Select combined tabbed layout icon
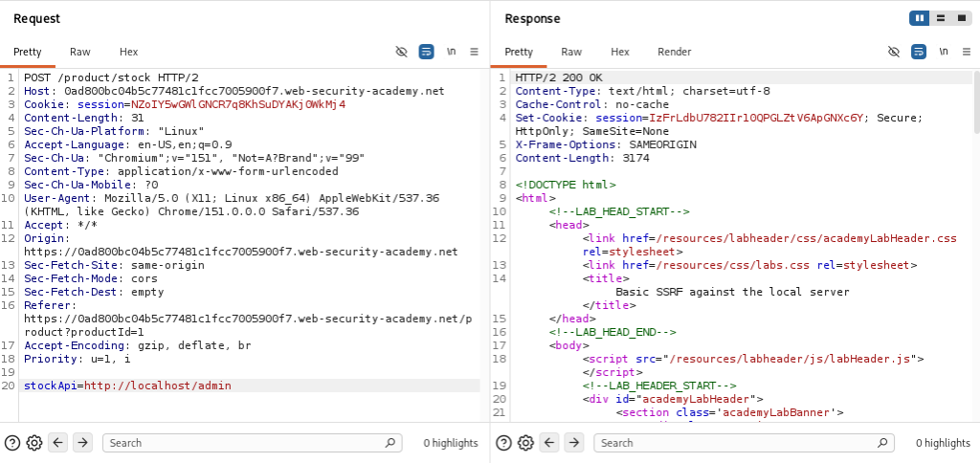Viewport: 980px width, 463px height. pos(961,19)
